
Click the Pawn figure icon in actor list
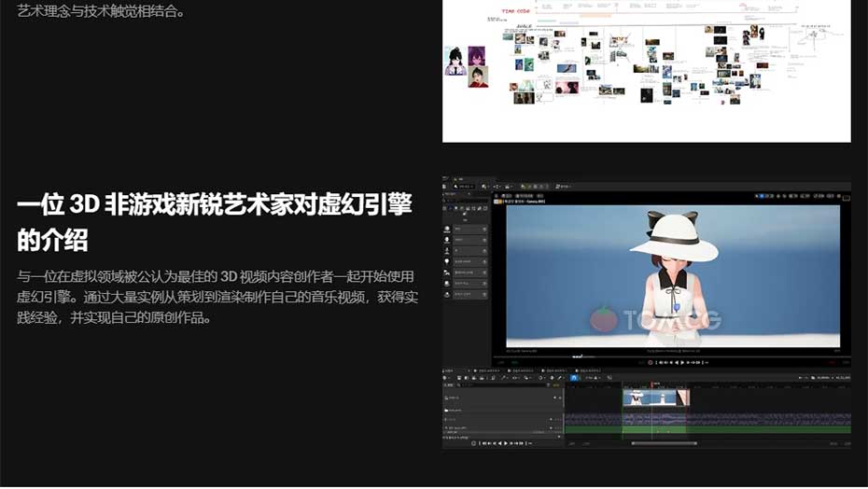[447, 250]
